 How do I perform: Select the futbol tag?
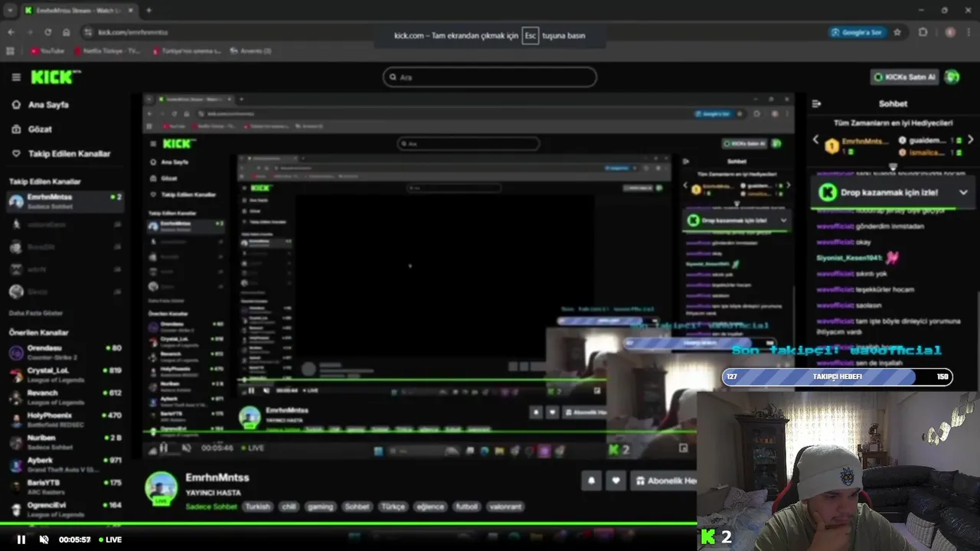(x=466, y=507)
